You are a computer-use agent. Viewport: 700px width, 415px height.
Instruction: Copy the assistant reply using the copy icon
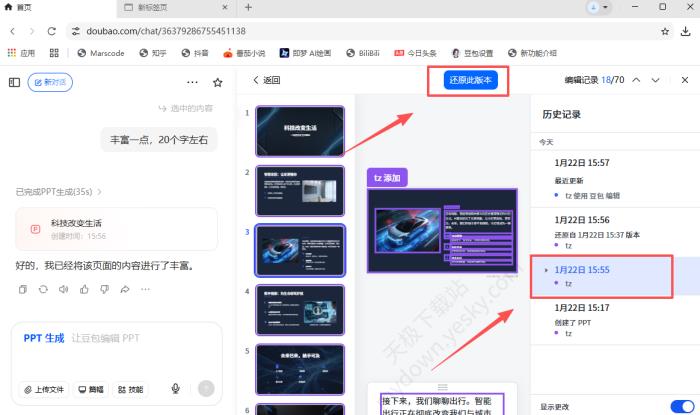point(22,289)
